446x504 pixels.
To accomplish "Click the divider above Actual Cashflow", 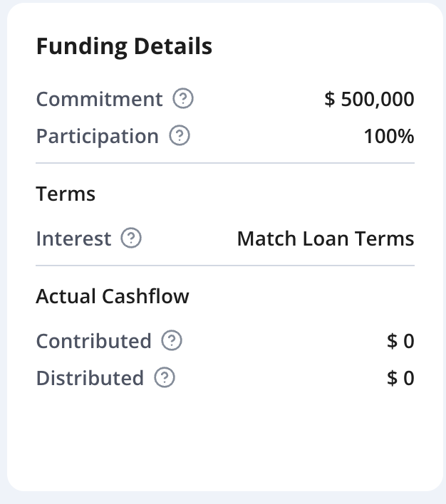I will pos(225,266).
